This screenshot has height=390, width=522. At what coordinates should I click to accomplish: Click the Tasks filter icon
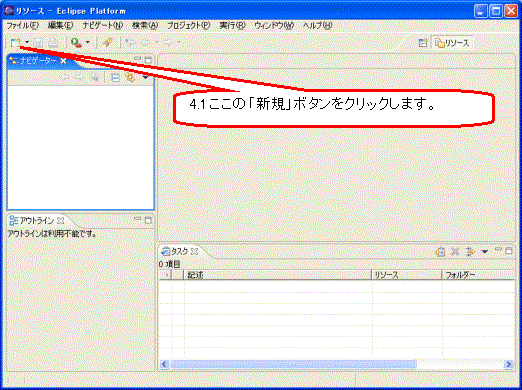coord(470,252)
